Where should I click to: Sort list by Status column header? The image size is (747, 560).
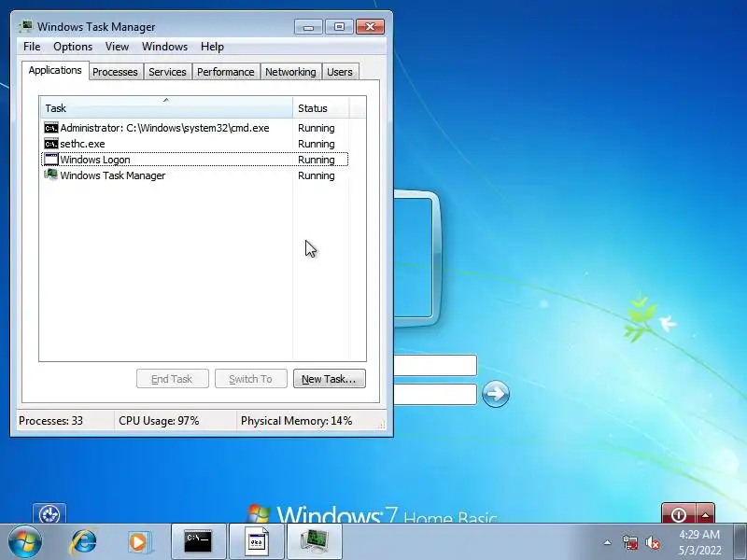(x=321, y=108)
